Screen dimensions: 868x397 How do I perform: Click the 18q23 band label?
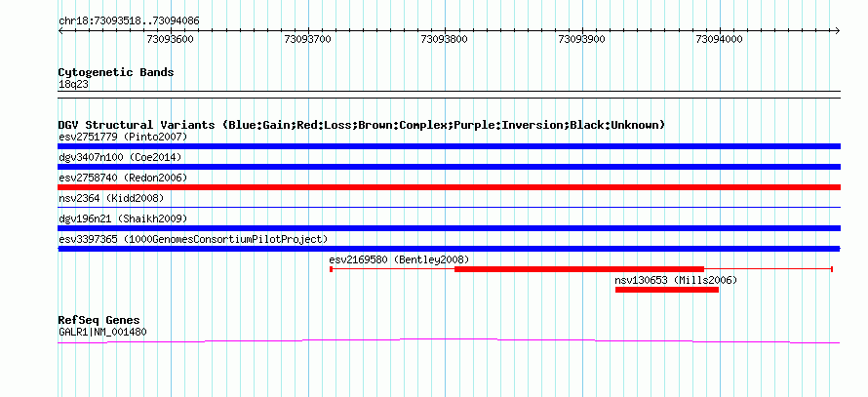coord(73,85)
